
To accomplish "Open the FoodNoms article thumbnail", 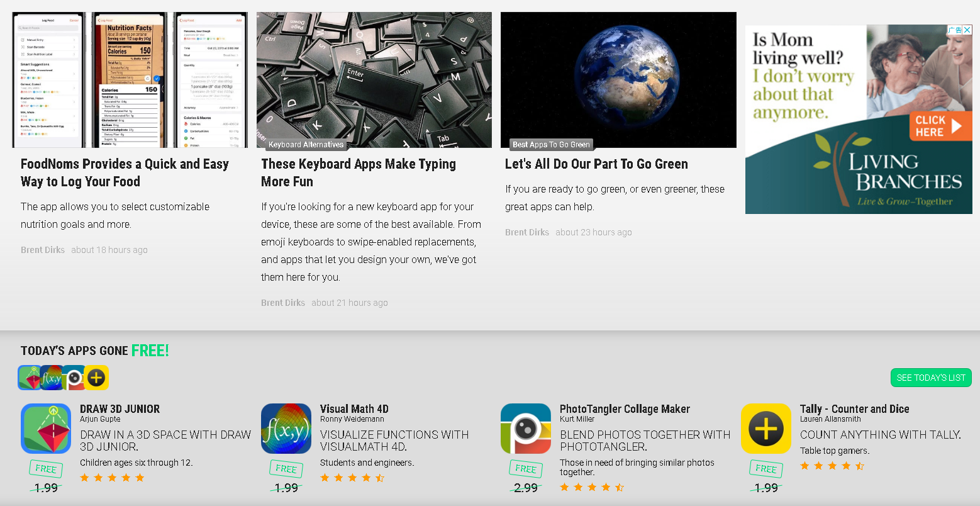I will [130, 80].
